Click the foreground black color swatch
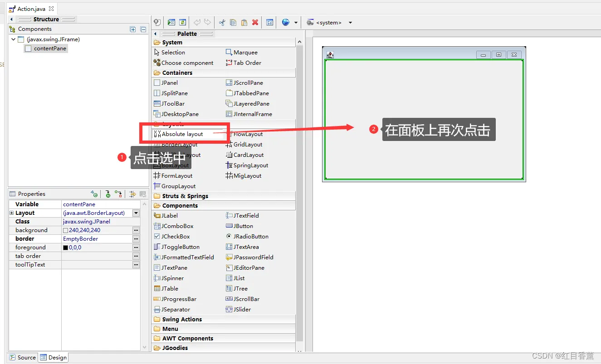 coord(65,248)
